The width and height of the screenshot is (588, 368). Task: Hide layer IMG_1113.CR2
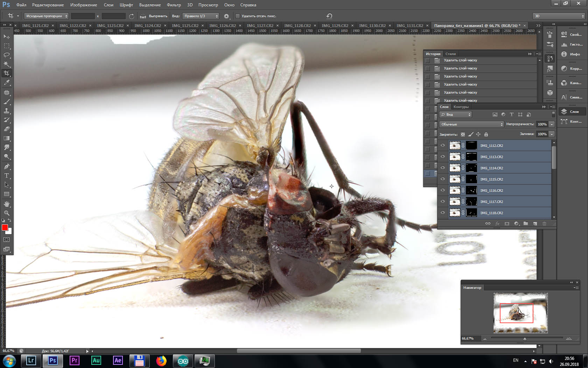(443, 157)
